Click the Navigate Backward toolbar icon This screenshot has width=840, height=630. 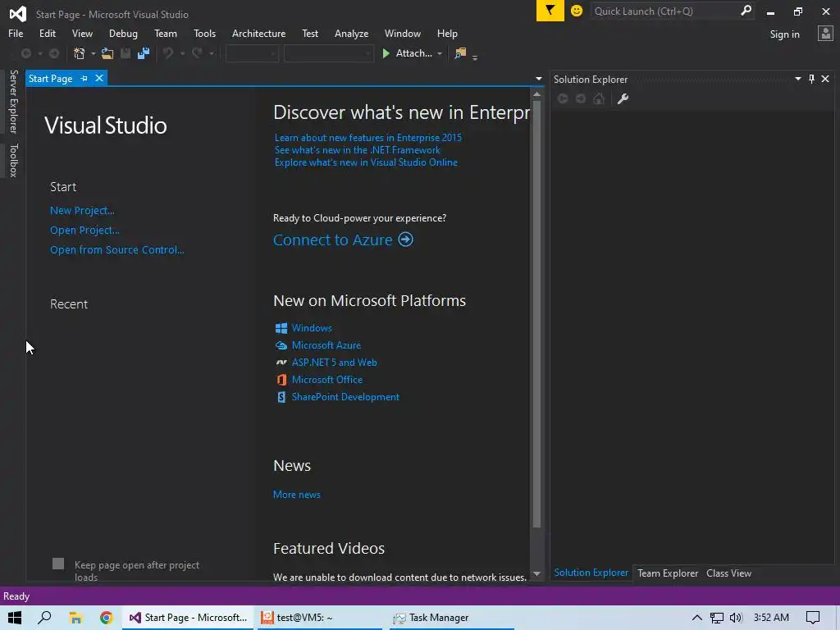click(25, 53)
